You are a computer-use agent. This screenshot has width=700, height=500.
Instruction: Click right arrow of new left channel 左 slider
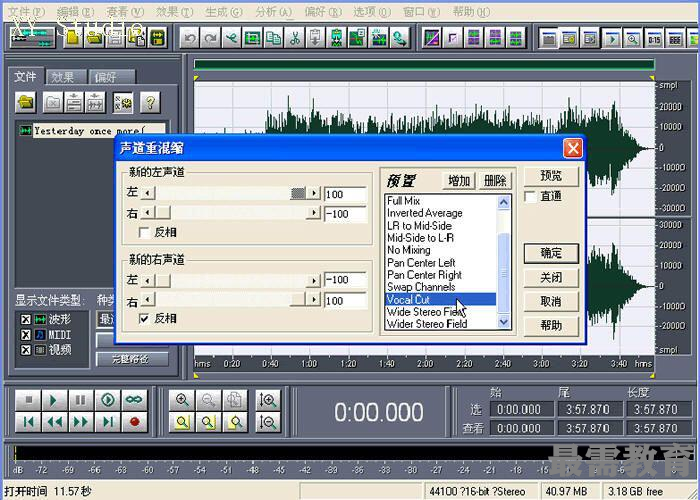click(x=314, y=193)
